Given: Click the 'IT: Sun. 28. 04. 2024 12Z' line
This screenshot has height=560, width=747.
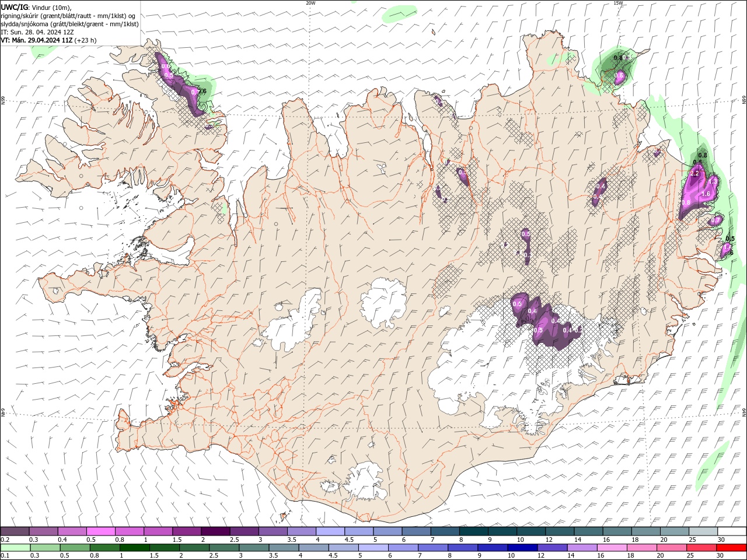Looking at the screenshot, I should 37,32.
